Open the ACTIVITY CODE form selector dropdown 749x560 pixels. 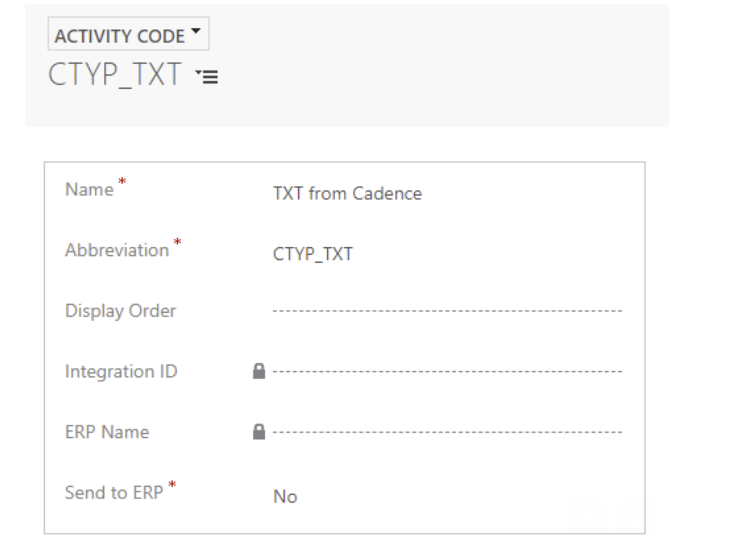pos(129,34)
